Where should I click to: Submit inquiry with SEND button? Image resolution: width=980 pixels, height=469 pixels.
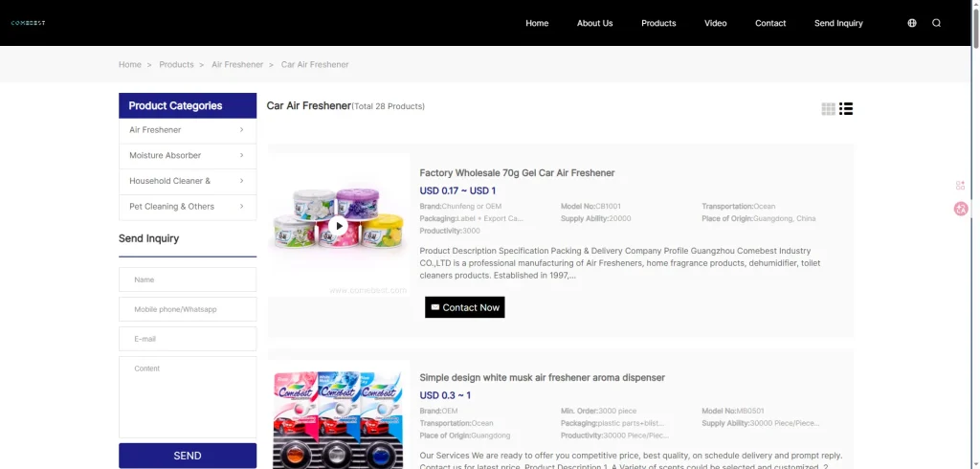(x=188, y=456)
